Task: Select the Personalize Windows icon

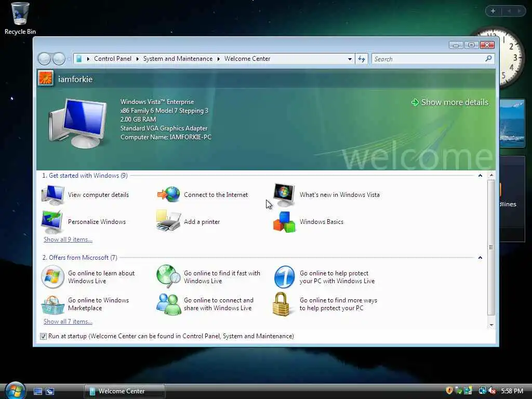Action: tap(52, 221)
